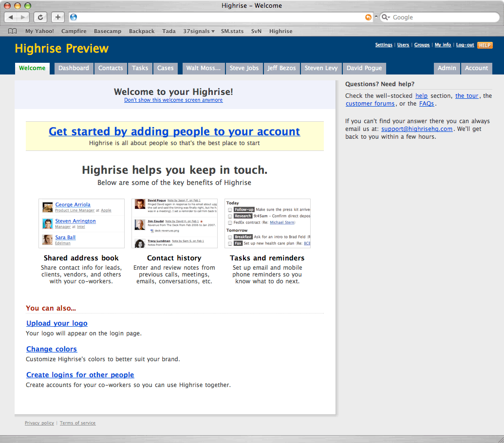Viewport: 504px width, 443px height.
Task: Switch to the Account tab
Action: point(476,68)
